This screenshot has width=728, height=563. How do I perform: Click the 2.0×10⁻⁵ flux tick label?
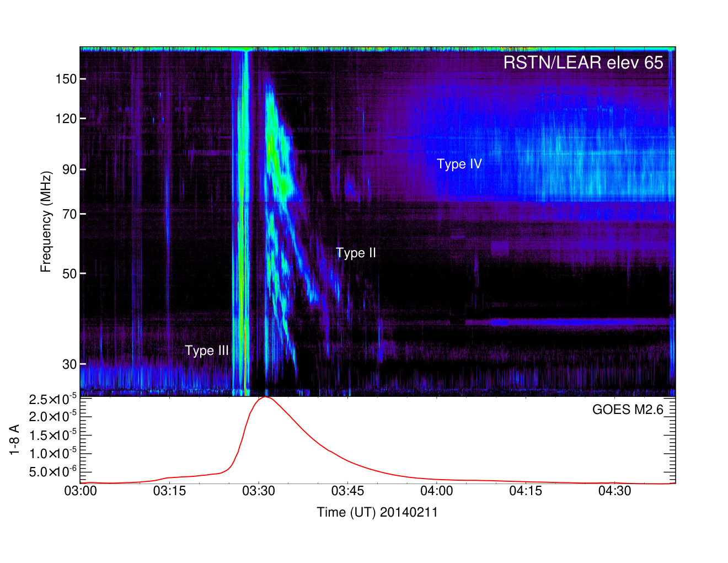click(53, 417)
